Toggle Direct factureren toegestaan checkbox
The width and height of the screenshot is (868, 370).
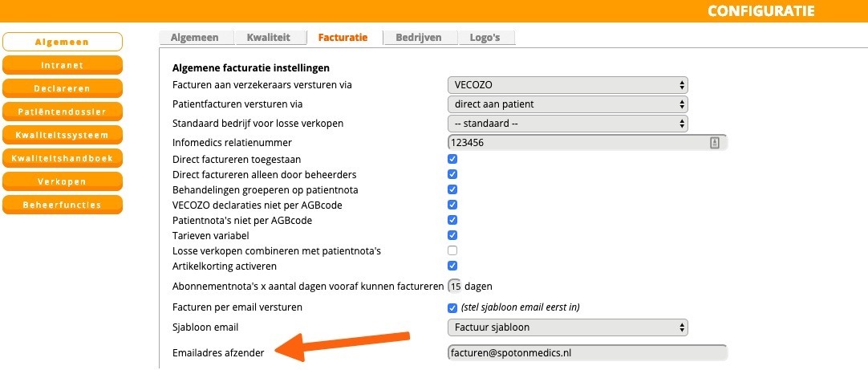pyautogui.click(x=452, y=160)
